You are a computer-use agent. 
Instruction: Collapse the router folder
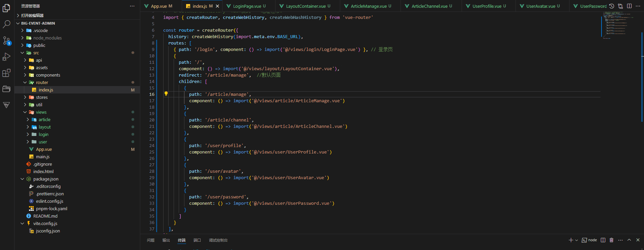(77, 82)
